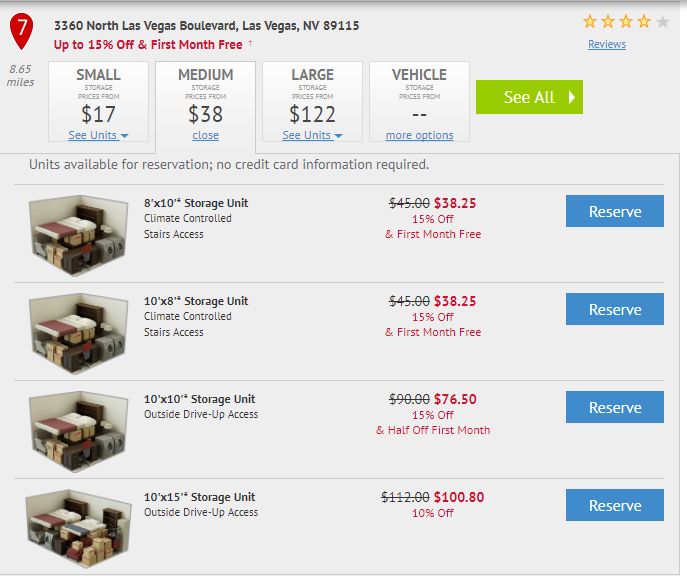Open more options under Vehicle storage
The width and height of the screenshot is (687, 576).
click(x=419, y=135)
